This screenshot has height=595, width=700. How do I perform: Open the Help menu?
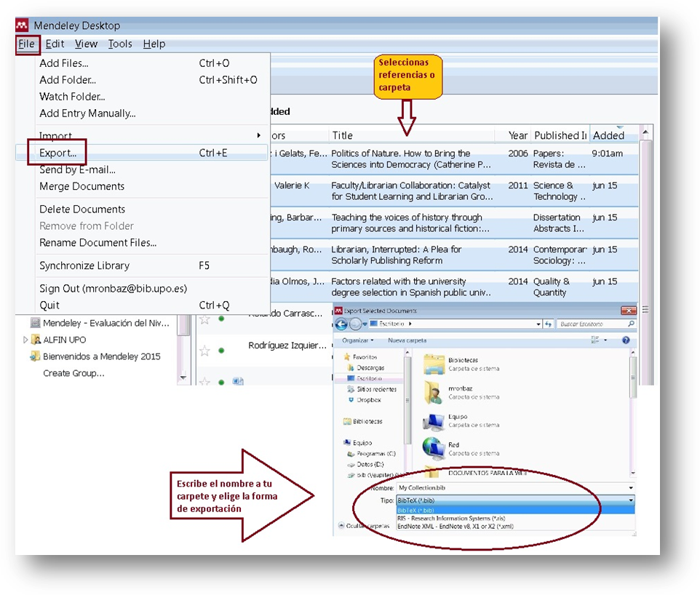[x=154, y=44]
